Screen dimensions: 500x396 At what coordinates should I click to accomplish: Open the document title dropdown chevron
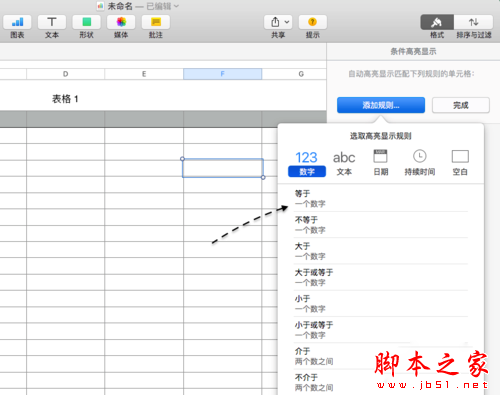176,6
